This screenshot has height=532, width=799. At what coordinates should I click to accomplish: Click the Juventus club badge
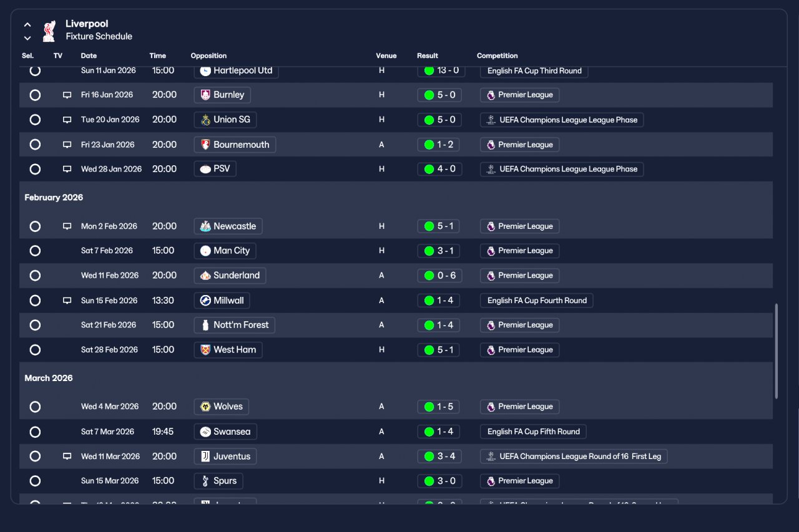point(205,457)
